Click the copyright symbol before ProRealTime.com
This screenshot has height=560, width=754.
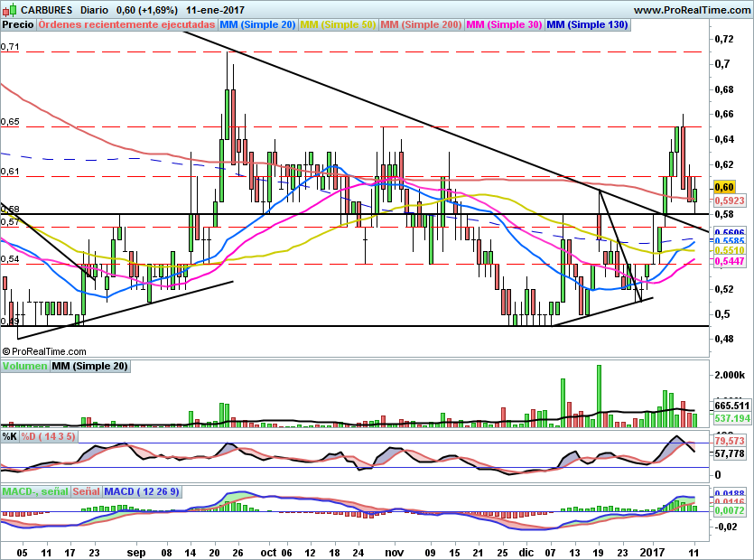tap(7, 351)
